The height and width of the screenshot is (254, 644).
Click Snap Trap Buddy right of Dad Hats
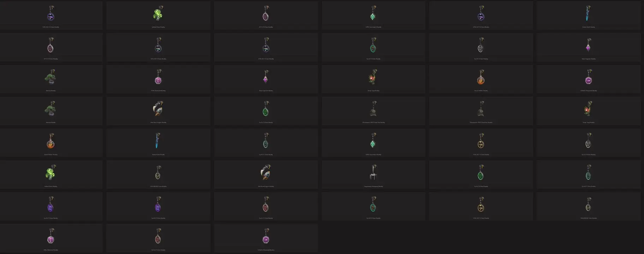[588, 110]
